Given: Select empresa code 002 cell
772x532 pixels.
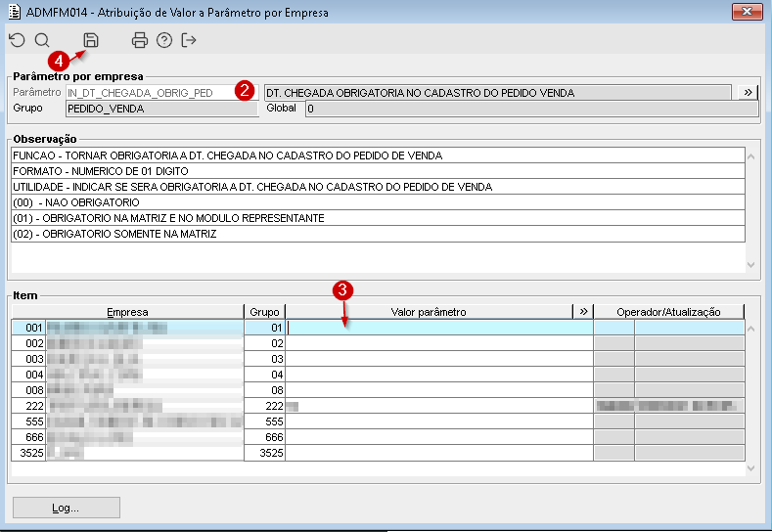Looking at the screenshot, I should tap(28, 343).
